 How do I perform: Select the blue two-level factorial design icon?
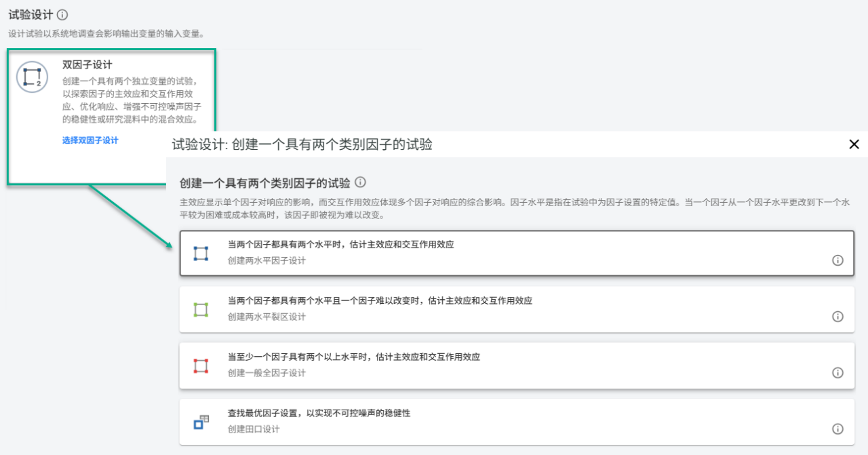click(199, 253)
